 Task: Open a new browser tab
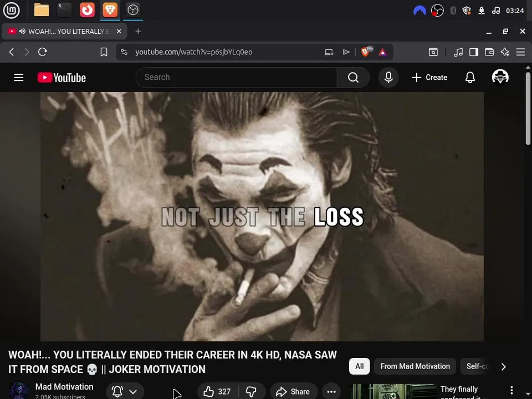point(138,31)
